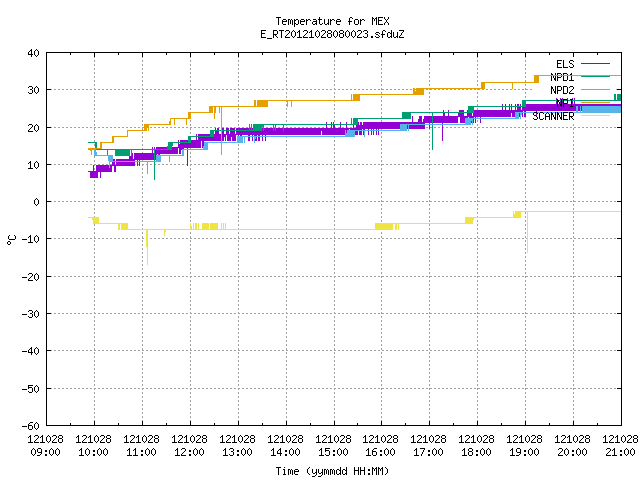The height and width of the screenshot is (480, 640).
Task: Click the x-axis tick label 16:00
Action: point(380,452)
